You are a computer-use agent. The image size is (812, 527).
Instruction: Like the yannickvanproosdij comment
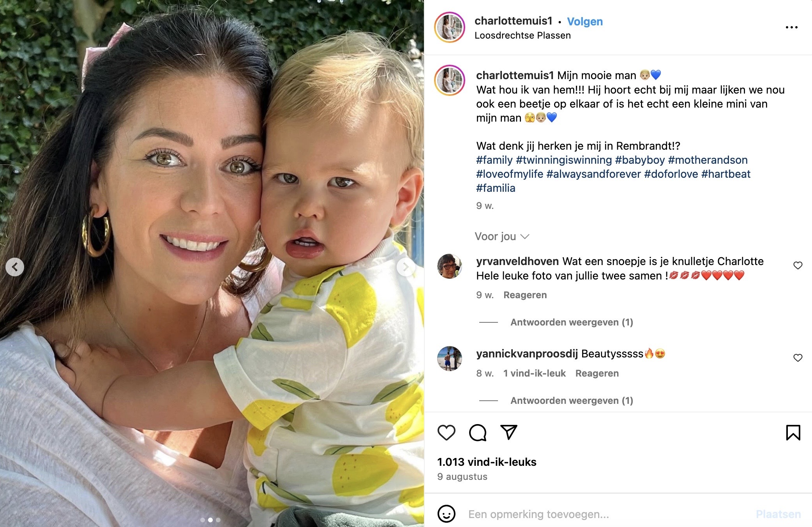798,358
